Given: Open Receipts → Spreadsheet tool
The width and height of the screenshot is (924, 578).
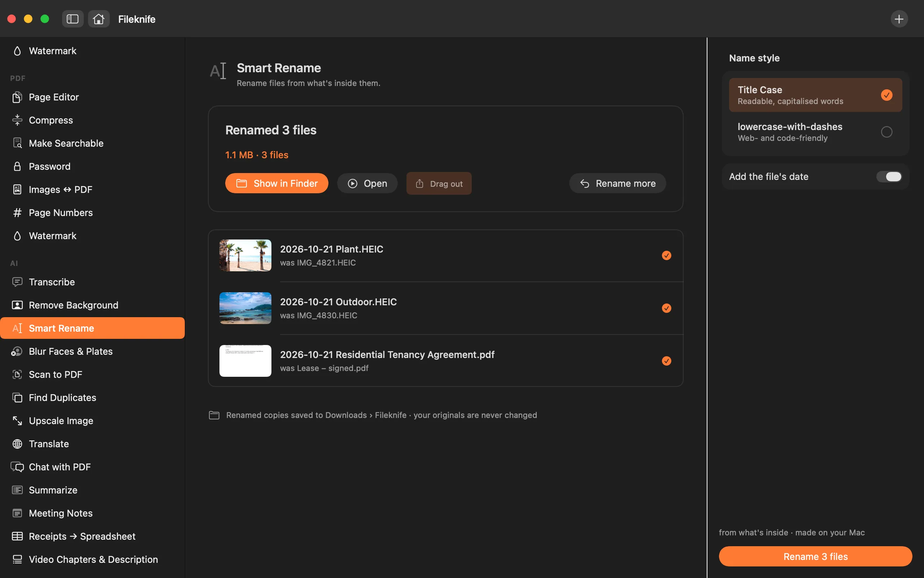Looking at the screenshot, I should (x=92, y=536).
